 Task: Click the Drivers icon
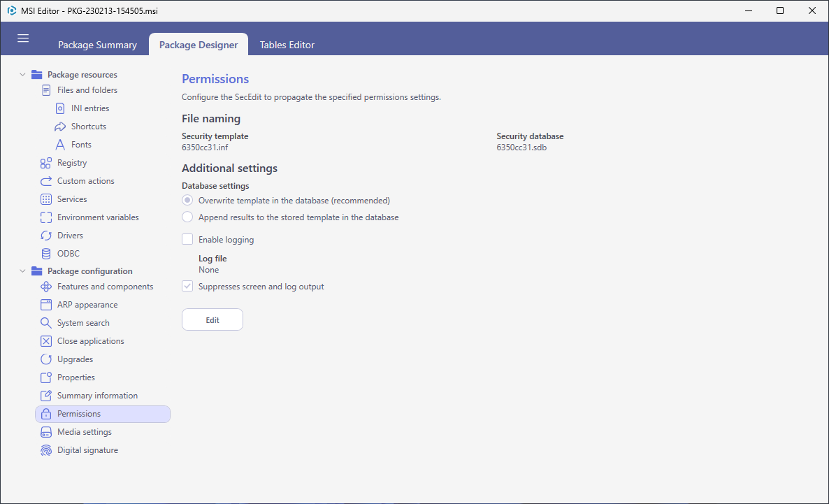point(46,236)
